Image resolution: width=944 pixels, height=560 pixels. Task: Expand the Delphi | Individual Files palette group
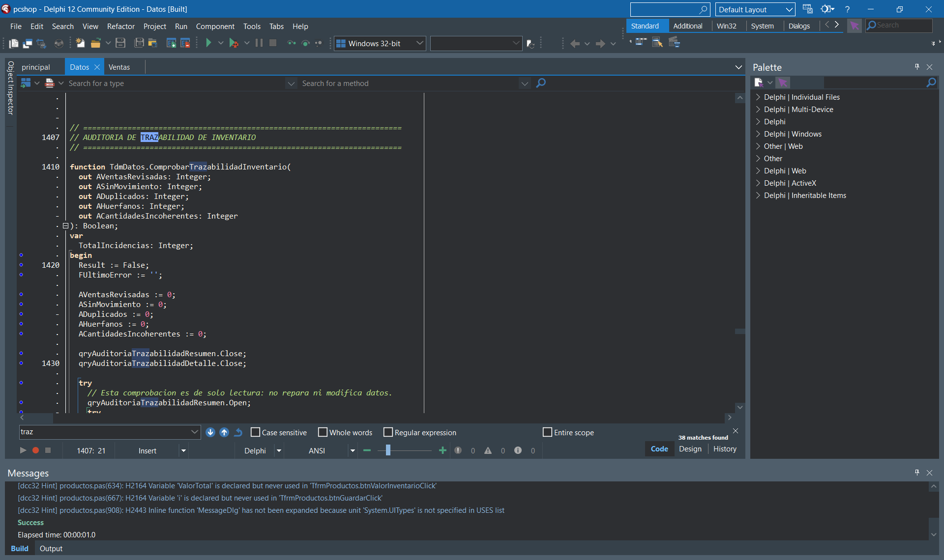(758, 97)
